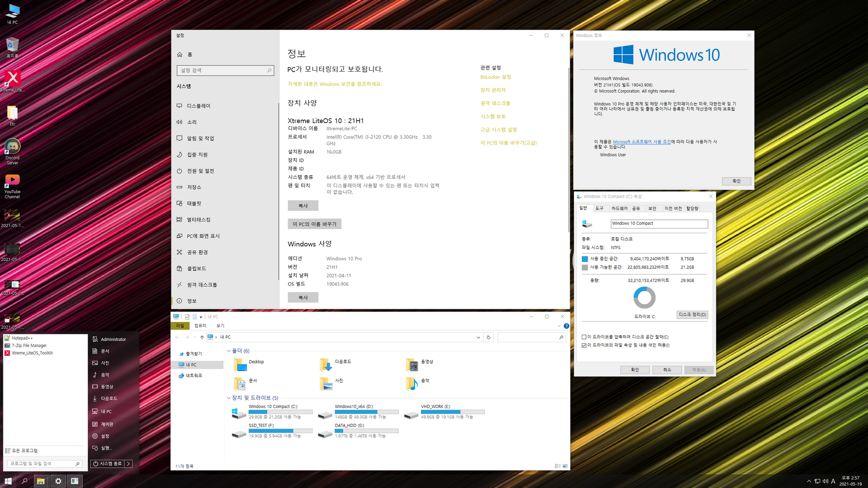
Task: Click the Settings window vertical scrollbar
Action: pos(568,150)
